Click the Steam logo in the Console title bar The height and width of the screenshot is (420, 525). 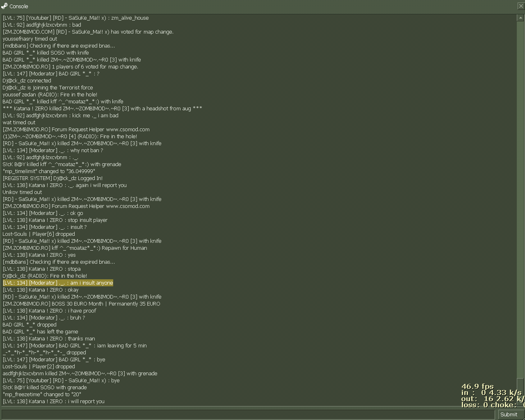[x=4, y=6]
